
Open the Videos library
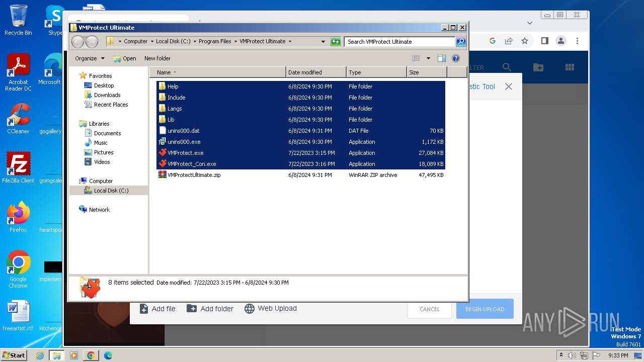click(102, 162)
